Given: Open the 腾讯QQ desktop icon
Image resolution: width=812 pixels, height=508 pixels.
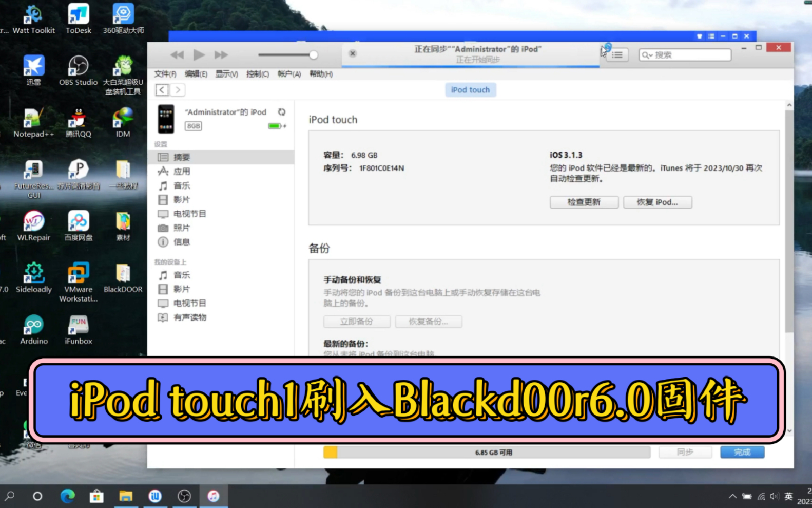Looking at the screenshot, I should (x=79, y=123).
